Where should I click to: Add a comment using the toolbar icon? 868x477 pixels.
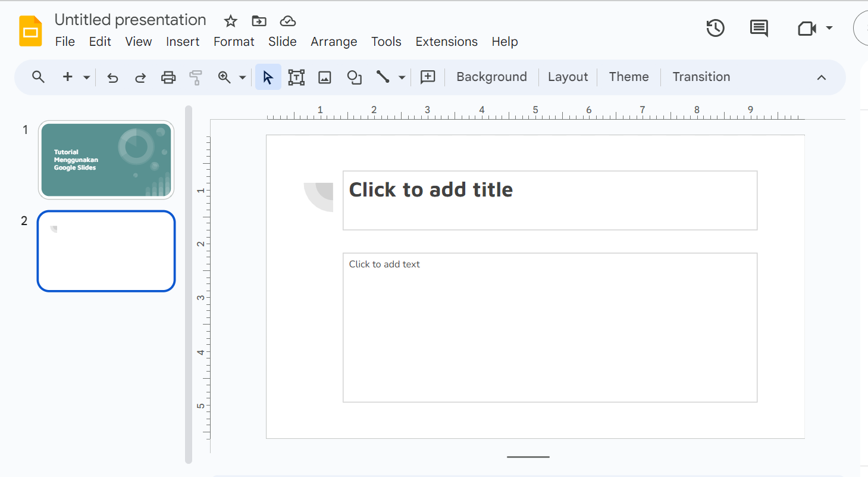click(427, 77)
